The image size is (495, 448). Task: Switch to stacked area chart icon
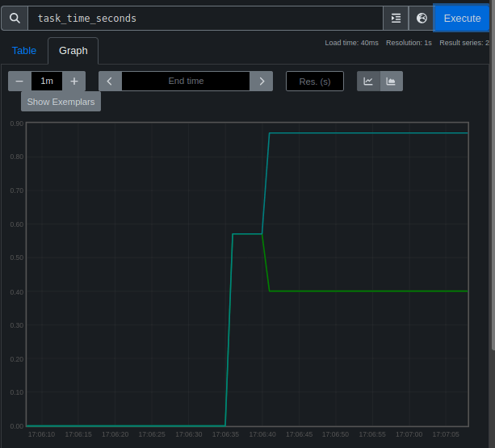[392, 81]
